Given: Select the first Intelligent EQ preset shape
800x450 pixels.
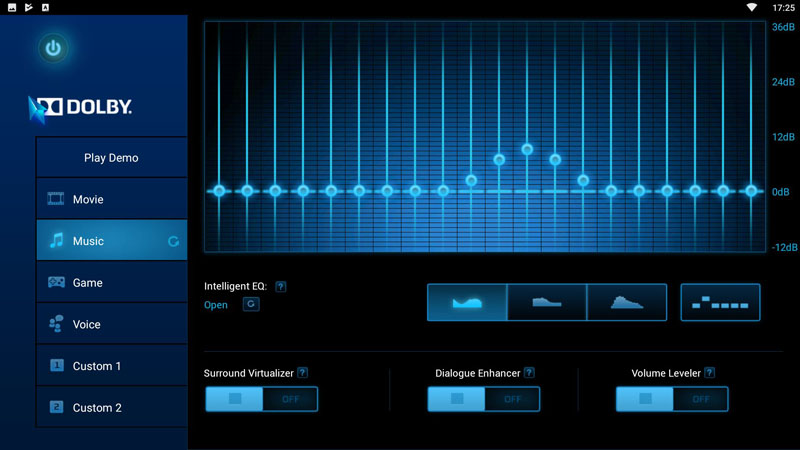Looking at the screenshot, I should point(467,302).
